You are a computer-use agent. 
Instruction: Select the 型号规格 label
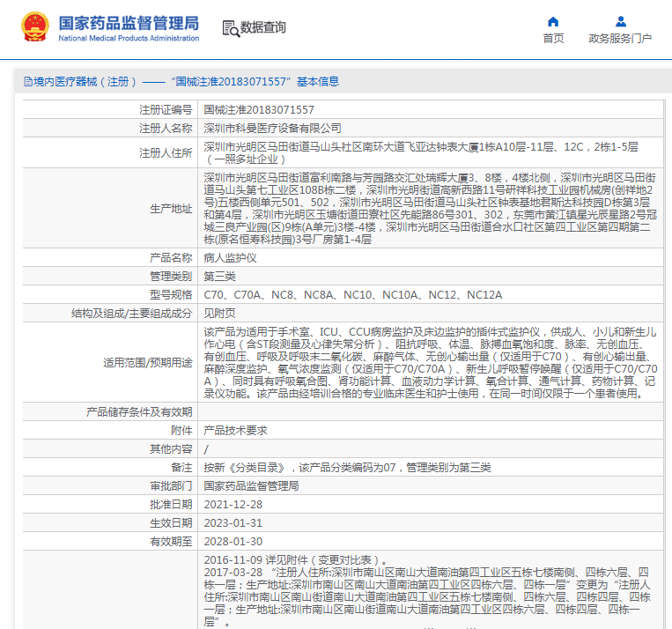[171, 294]
